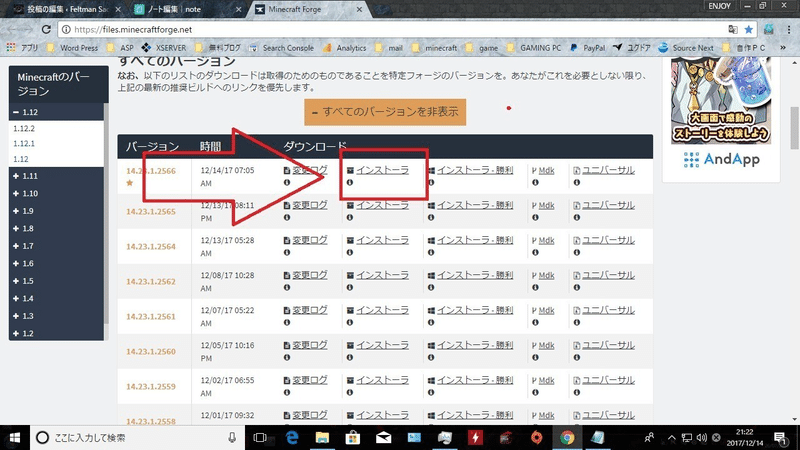The height and width of the screenshot is (450, 800).
Task: Open the notification center icon
Action: pos(780,438)
